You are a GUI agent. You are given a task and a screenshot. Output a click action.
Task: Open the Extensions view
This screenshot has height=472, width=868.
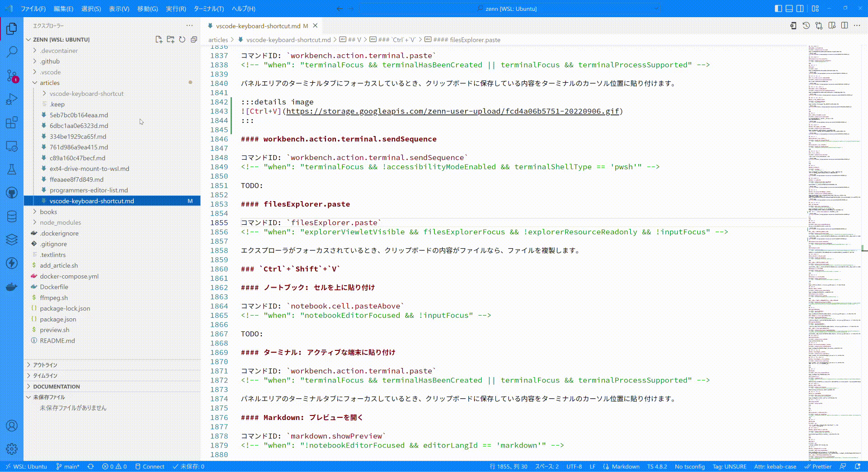[12, 123]
